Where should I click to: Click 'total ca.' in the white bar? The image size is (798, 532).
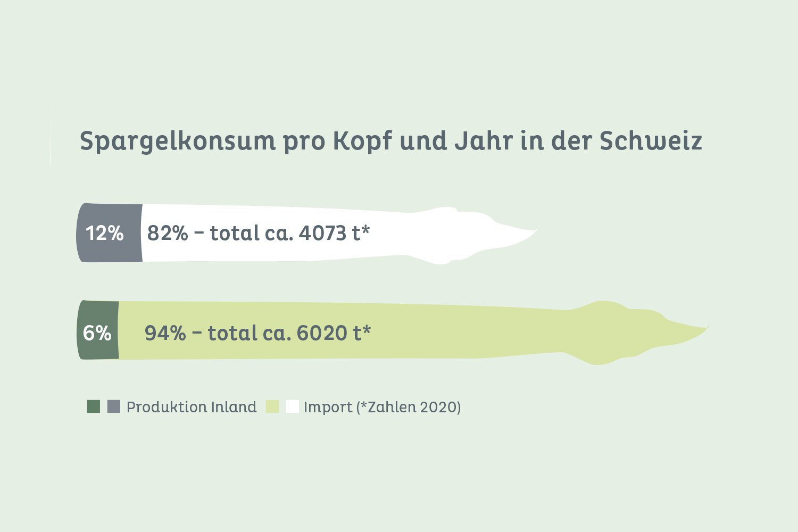251,233
